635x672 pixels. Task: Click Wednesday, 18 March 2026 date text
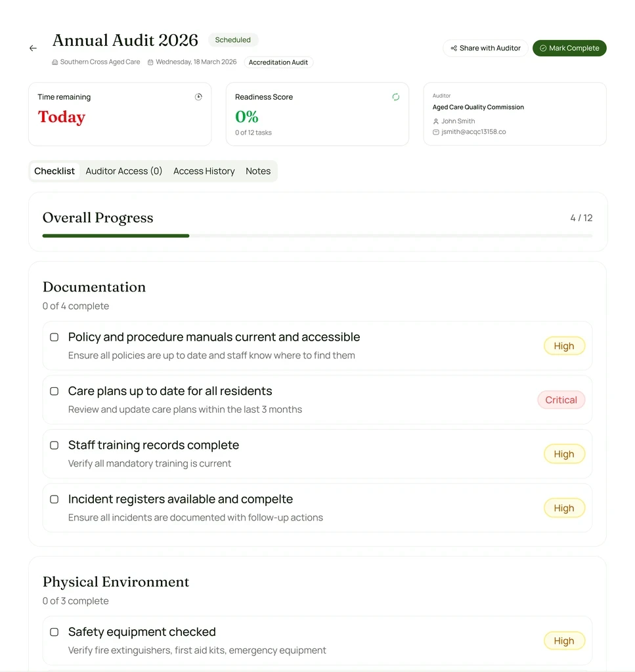pyautogui.click(x=196, y=62)
